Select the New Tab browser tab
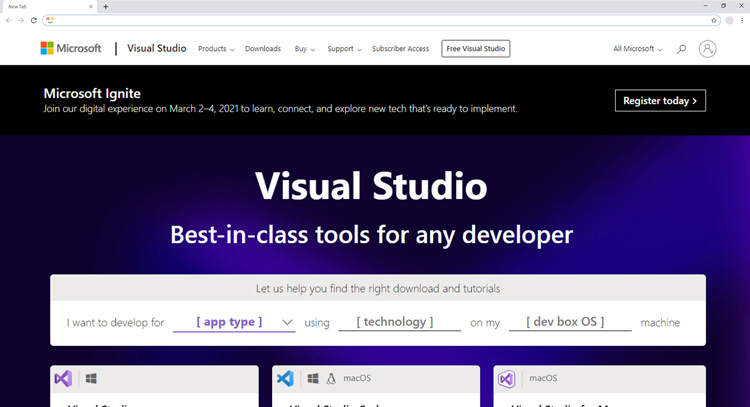Image resolution: width=750 pixels, height=407 pixels. tap(49, 7)
